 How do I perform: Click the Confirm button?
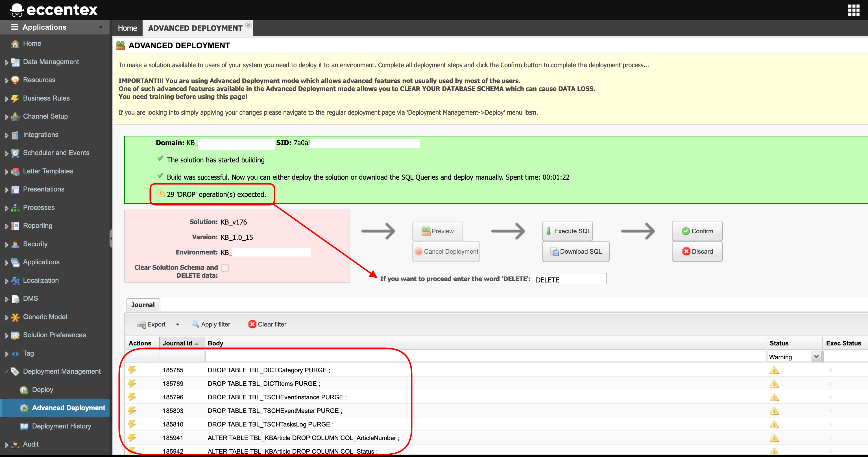coord(697,231)
